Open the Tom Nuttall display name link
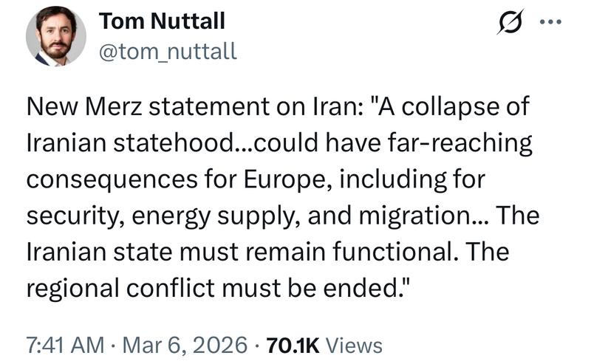591x364 pixels. coord(162,21)
